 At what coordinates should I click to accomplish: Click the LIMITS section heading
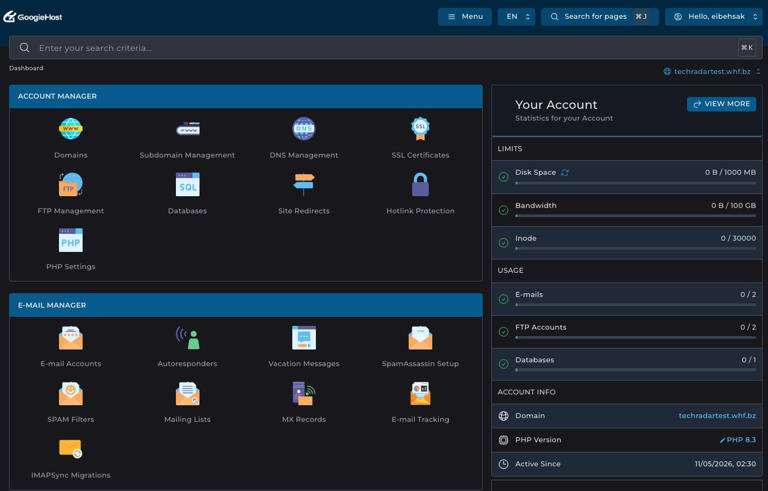tap(509, 148)
